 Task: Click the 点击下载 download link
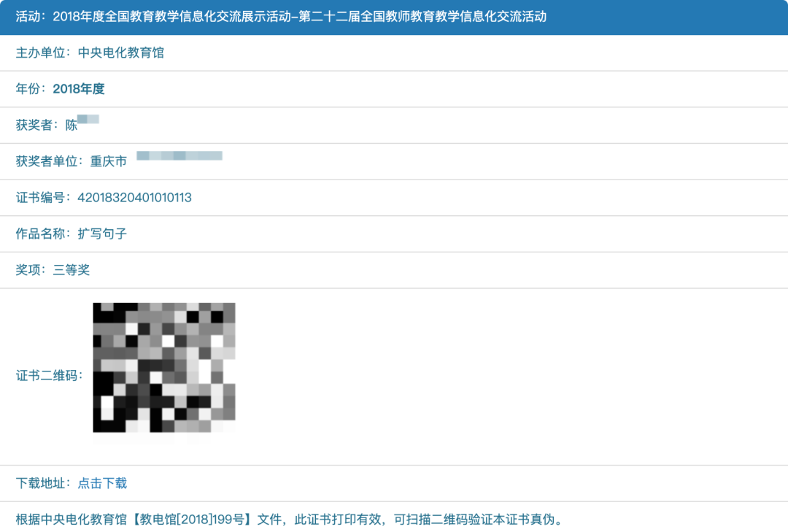point(102,483)
